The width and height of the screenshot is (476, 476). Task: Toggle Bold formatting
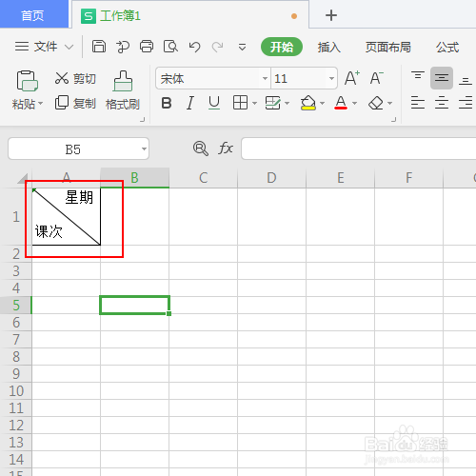click(x=167, y=103)
